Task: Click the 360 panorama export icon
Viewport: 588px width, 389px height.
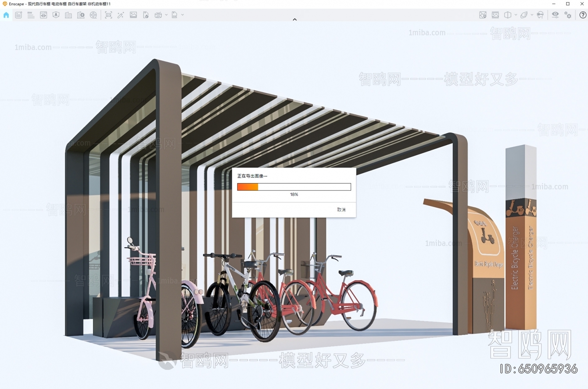Action: coord(158,15)
